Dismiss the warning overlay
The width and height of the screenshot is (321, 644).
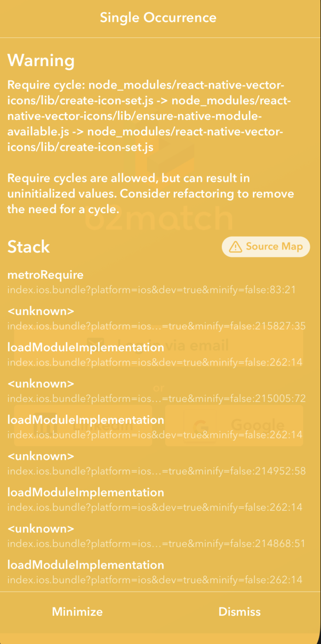click(239, 611)
